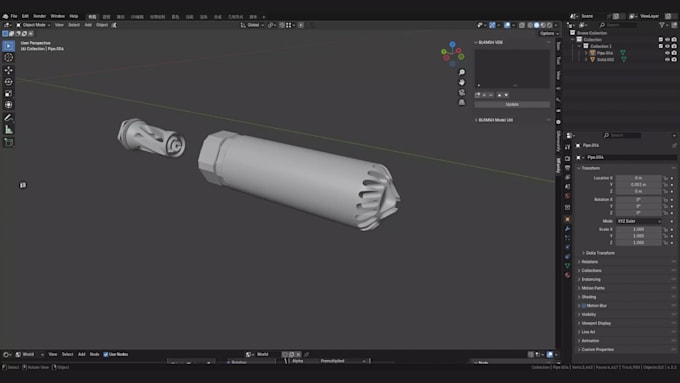This screenshot has height=383, width=680.
Task: Click the outliner search field
Action: click(x=618, y=25)
